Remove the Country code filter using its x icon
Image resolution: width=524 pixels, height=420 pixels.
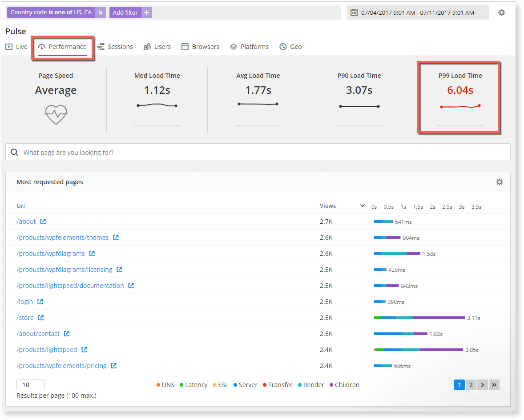tap(101, 12)
